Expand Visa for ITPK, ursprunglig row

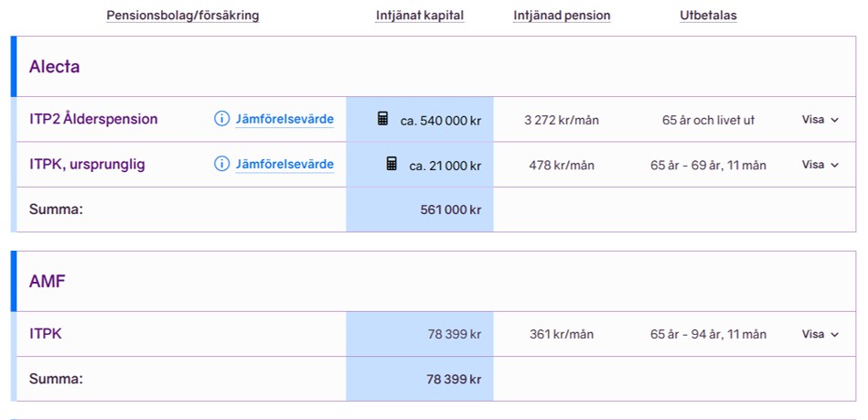[x=820, y=165]
